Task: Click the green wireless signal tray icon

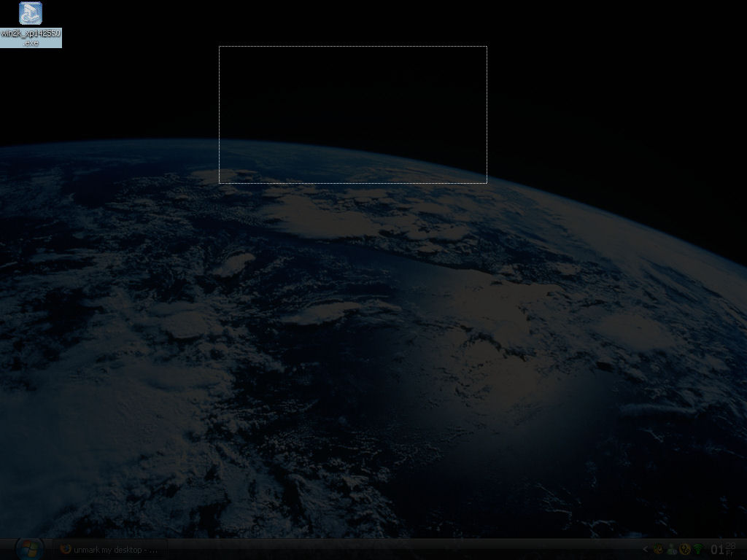Action: click(x=698, y=550)
